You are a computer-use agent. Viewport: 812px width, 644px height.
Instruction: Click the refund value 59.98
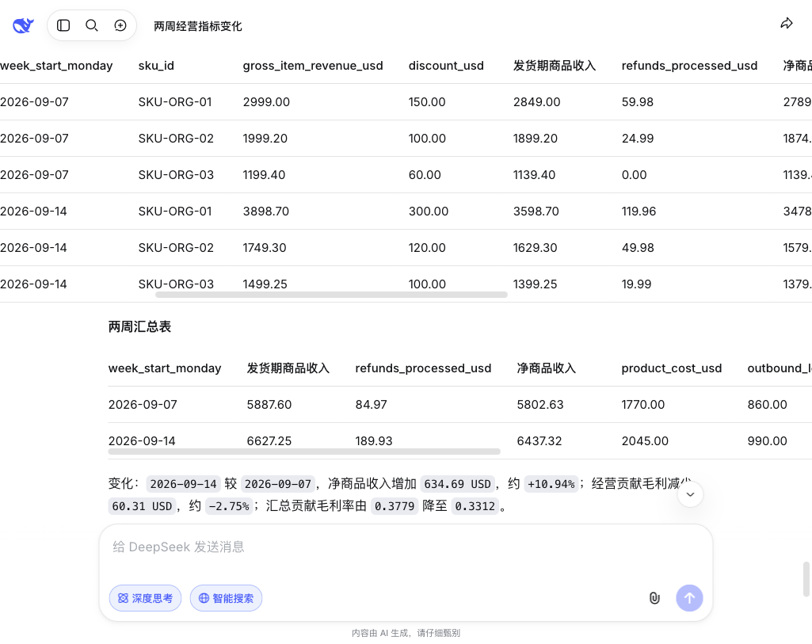(638, 102)
